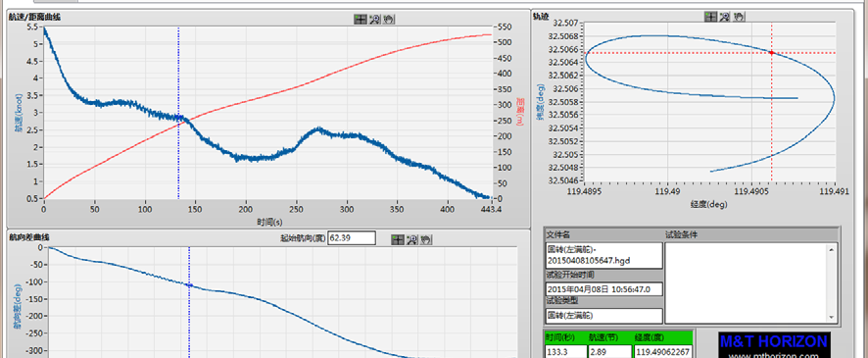Screen dimensions: 868x358
Task: Click the test conditions scrollbar down arrow
Action: point(831,318)
